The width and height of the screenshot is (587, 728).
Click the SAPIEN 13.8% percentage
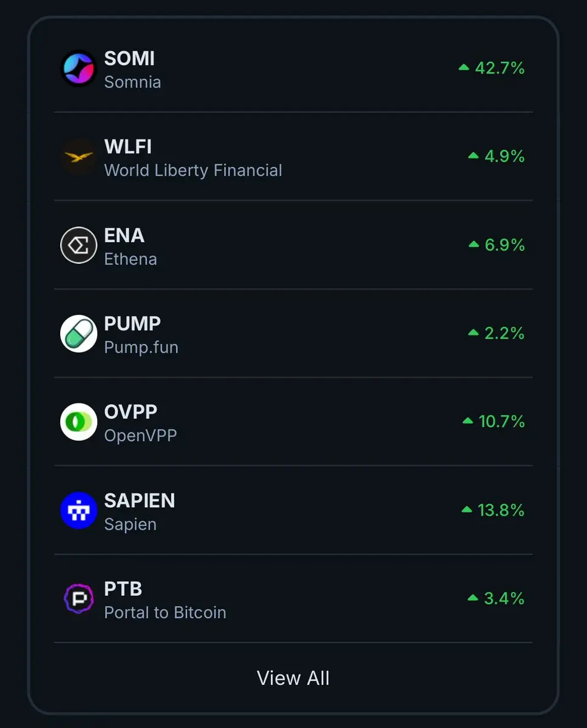501,510
